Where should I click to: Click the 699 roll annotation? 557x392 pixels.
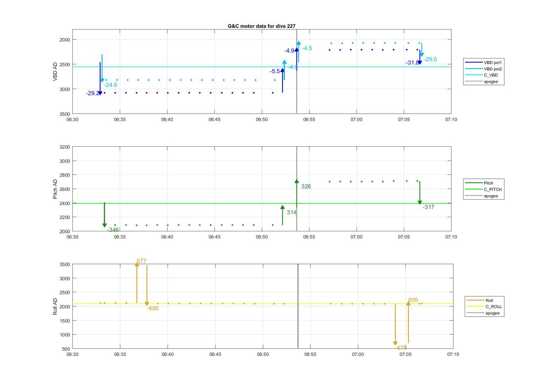413,300
